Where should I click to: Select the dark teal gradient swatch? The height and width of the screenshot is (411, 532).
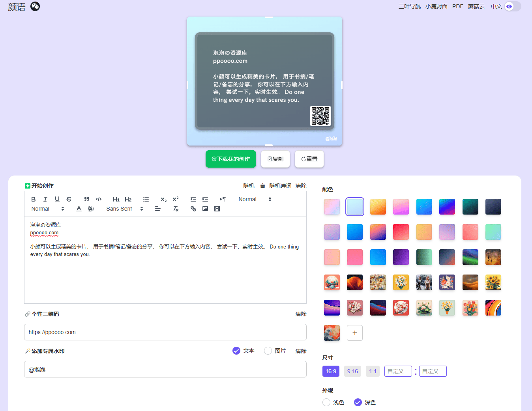pyautogui.click(x=470, y=207)
